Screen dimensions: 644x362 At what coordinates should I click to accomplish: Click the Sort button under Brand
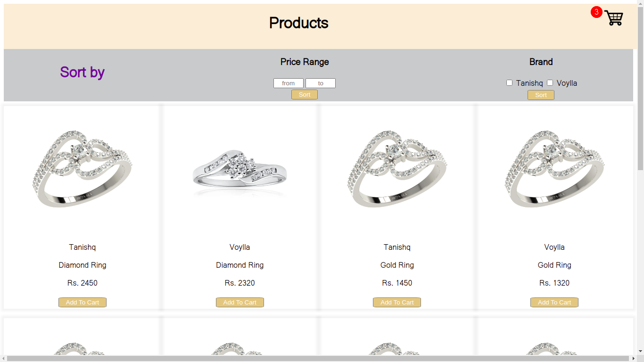[541, 95]
